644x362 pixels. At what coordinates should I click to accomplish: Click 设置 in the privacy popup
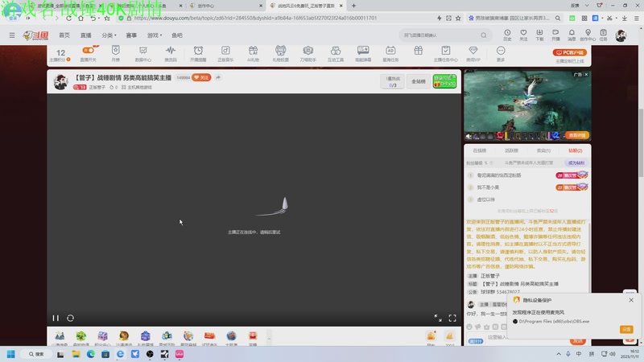[x=626, y=329]
